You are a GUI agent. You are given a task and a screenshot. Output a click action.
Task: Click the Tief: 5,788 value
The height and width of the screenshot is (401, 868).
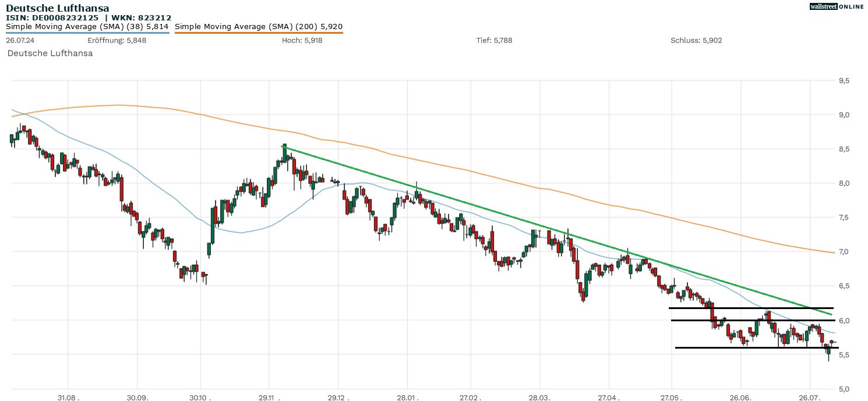click(x=494, y=40)
